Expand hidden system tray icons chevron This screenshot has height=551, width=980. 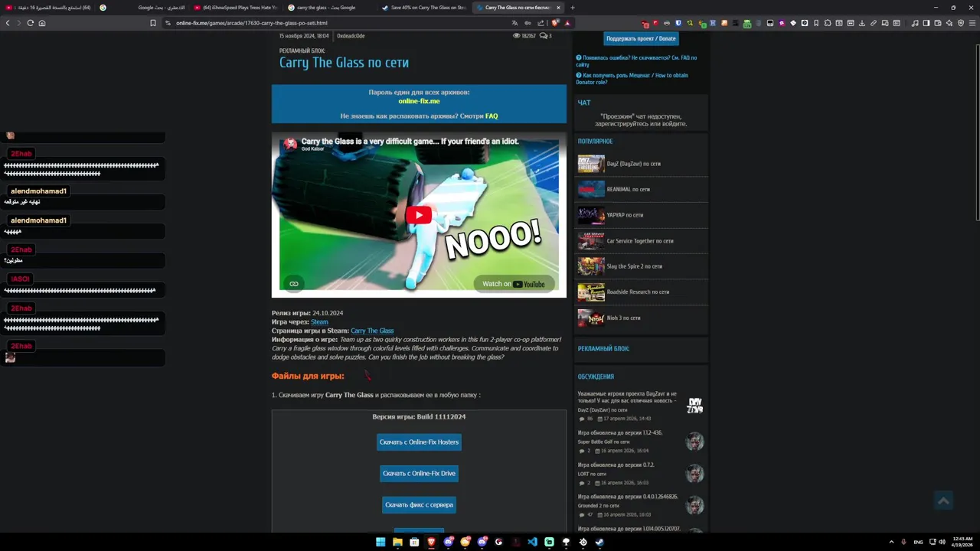coord(891,542)
